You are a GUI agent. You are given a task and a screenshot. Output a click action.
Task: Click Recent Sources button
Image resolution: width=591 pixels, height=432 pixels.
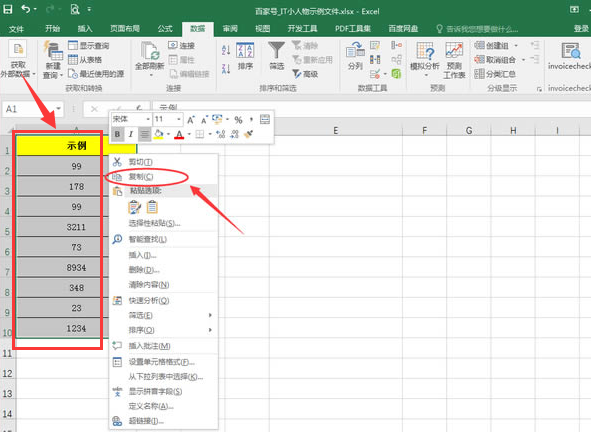coord(96,74)
